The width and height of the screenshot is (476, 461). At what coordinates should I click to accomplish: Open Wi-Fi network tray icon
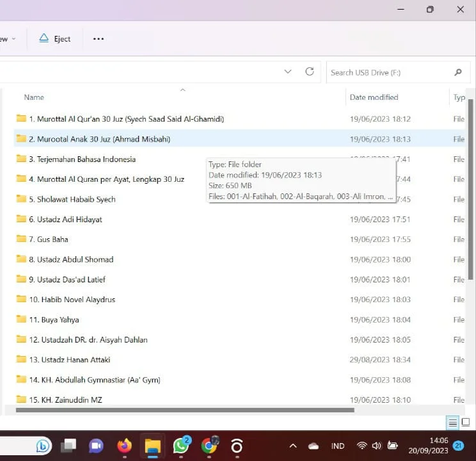click(361, 446)
